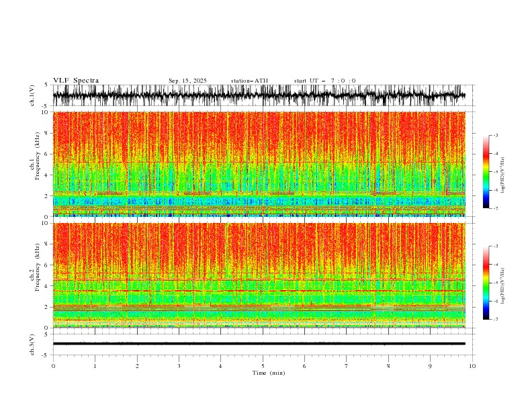
Task: Click the ch.1 spectrogram color bar
Action: coord(486,172)
